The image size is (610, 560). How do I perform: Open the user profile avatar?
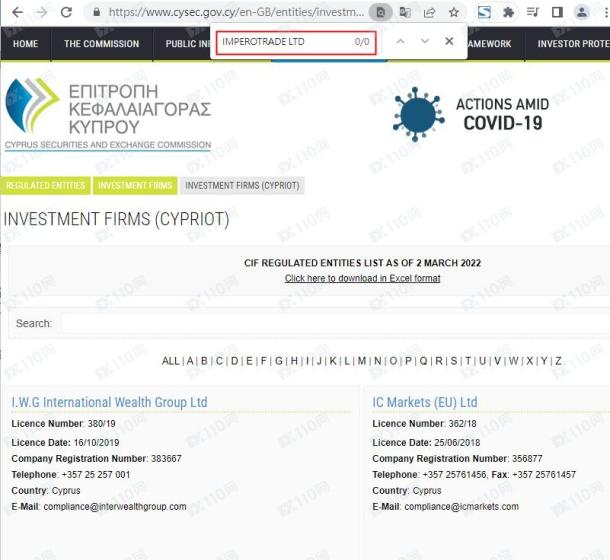(582, 12)
